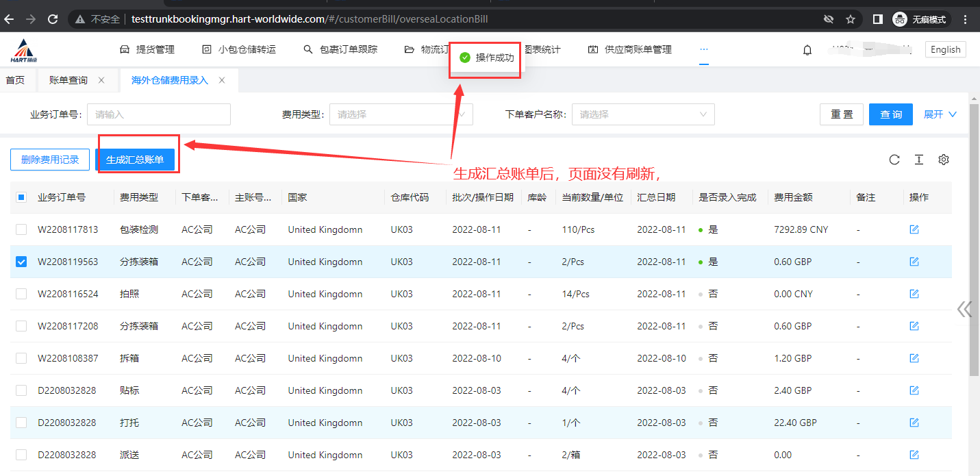Click the table density icon
The width and height of the screenshot is (980, 476).
[x=918, y=160]
